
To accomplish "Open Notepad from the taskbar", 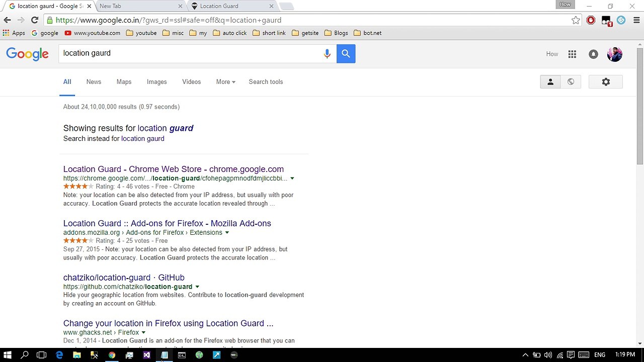I will point(164,355).
